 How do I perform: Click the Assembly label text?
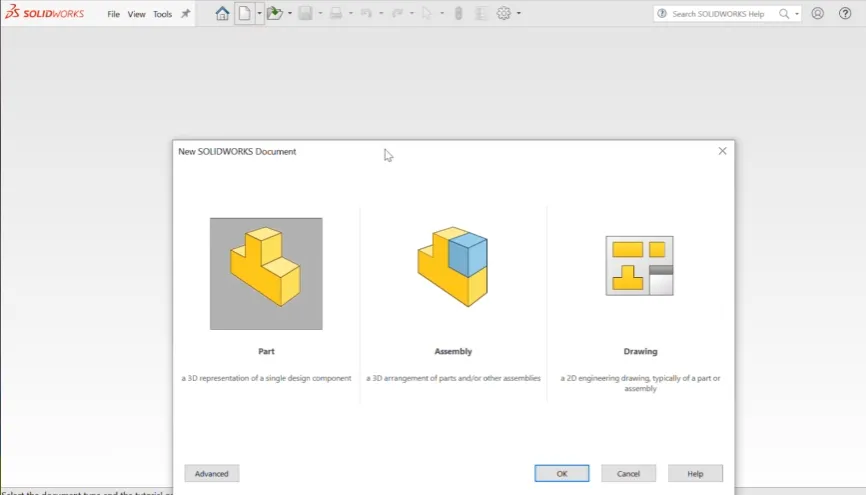click(x=453, y=351)
